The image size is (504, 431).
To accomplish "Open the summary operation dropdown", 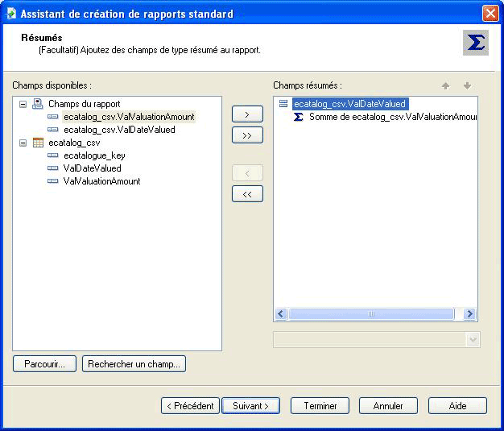I will point(472,340).
